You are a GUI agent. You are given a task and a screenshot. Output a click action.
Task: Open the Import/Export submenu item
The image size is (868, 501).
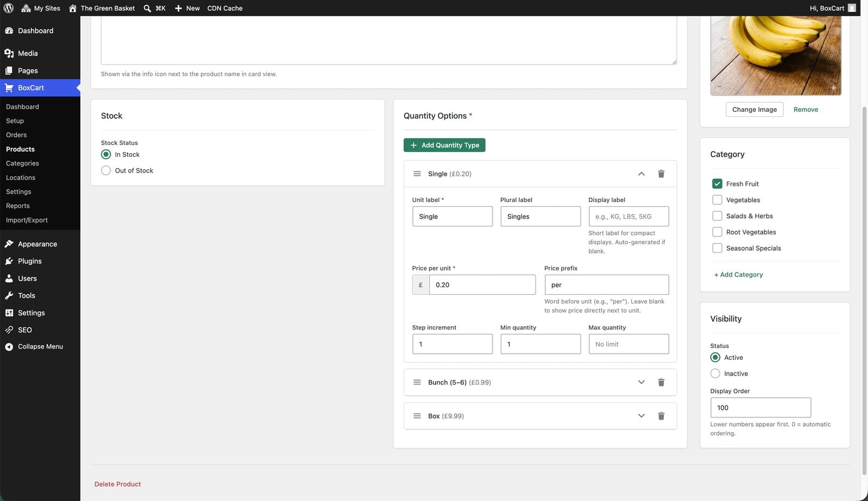[x=27, y=220]
